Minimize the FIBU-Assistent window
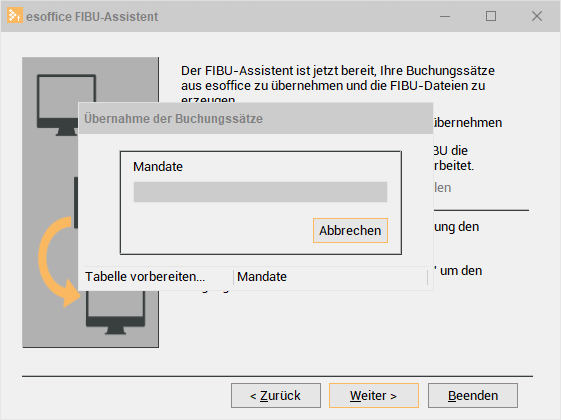 (x=445, y=16)
